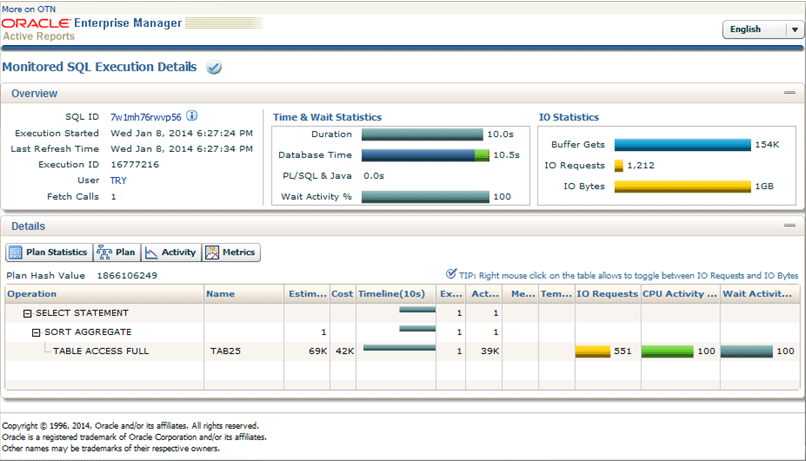This screenshot has width=806, height=461.
Task: Collapse the SORT AGGREGATE tree node
Action: pyautogui.click(x=36, y=333)
